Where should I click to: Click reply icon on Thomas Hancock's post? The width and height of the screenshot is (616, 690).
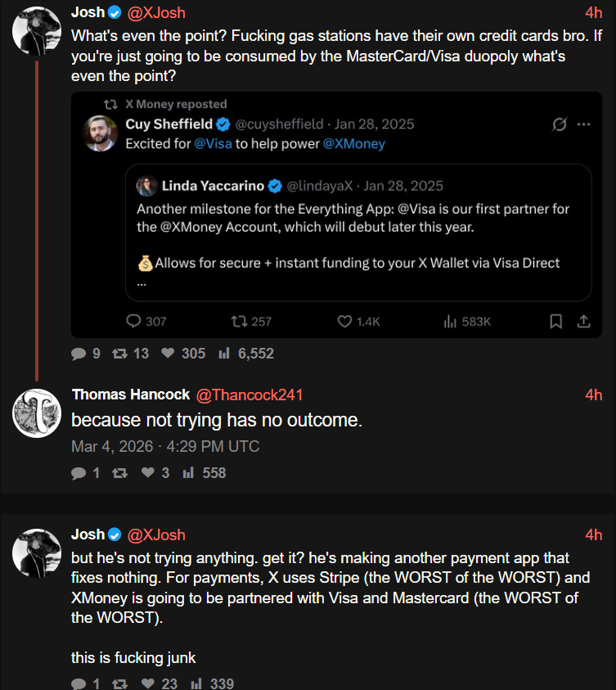[79, 473]
